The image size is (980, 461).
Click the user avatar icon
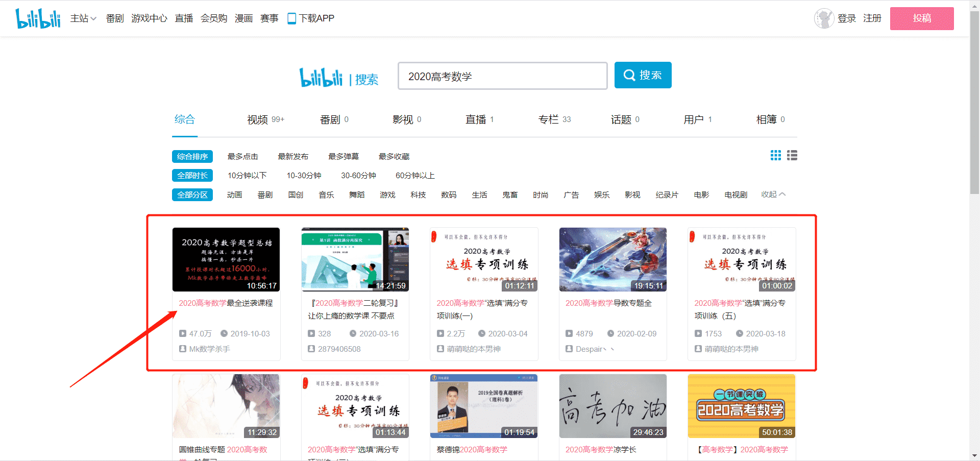tap(824, 18)
